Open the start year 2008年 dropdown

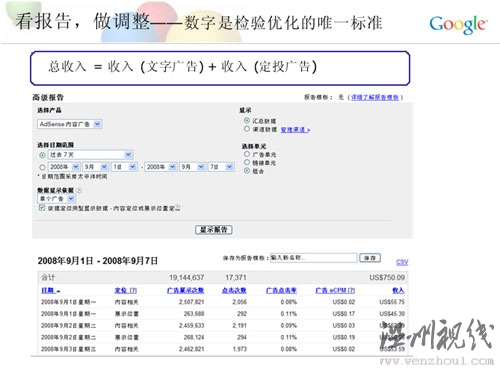tap(64, 167)
